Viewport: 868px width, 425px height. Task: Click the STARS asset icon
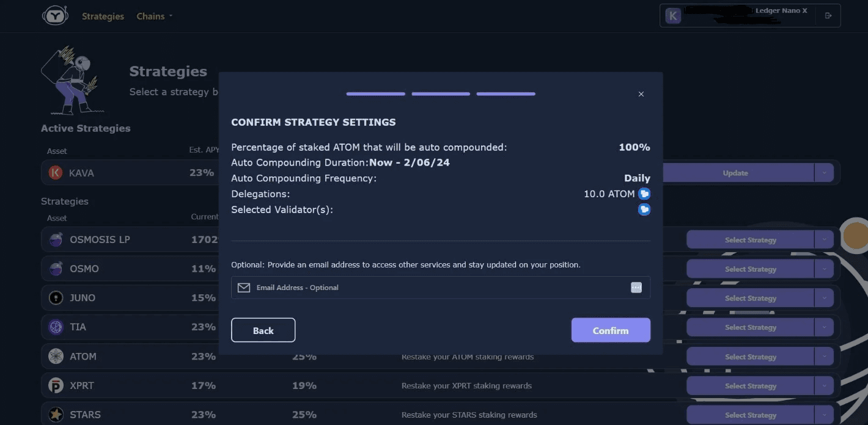[56, 415]
